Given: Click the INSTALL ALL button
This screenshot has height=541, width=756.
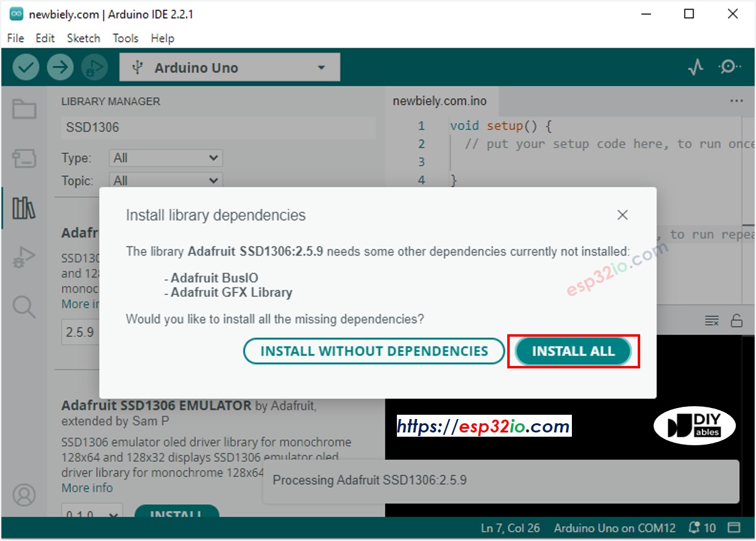Looking at the screenshot, I should (x=573, y=351).
